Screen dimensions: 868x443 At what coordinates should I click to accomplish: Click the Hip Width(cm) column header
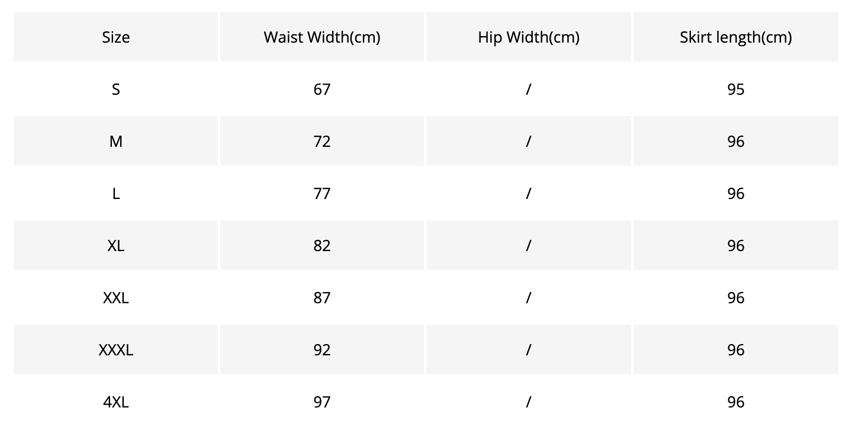tap(529, 37)
